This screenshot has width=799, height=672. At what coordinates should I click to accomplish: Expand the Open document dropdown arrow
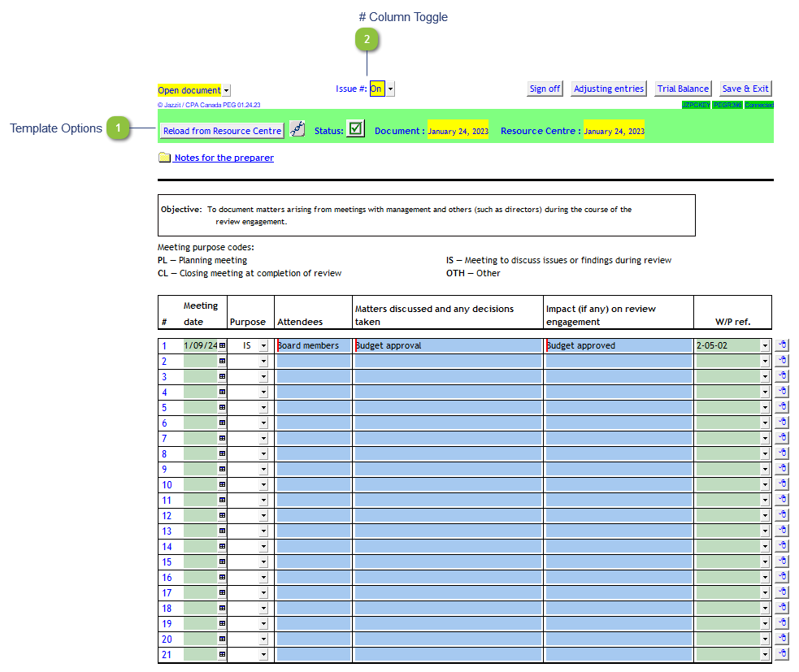[x=226, y=91]
